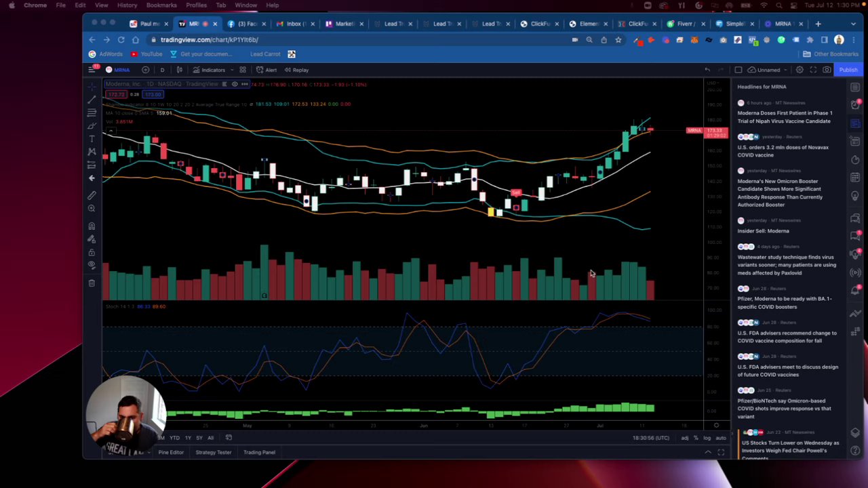Open the TradingView main hamburger menu
Viewport: 868px width, 488px height.
click(92, 70)
